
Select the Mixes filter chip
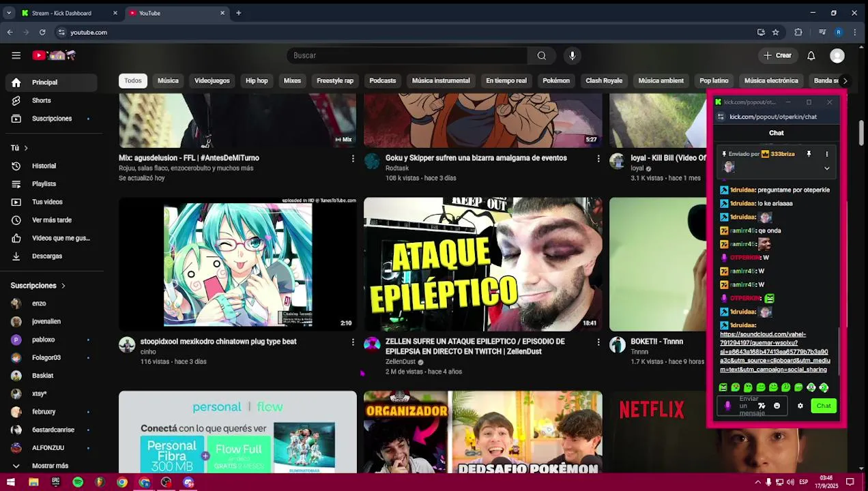pyautogui.click(x=292, y=80)
